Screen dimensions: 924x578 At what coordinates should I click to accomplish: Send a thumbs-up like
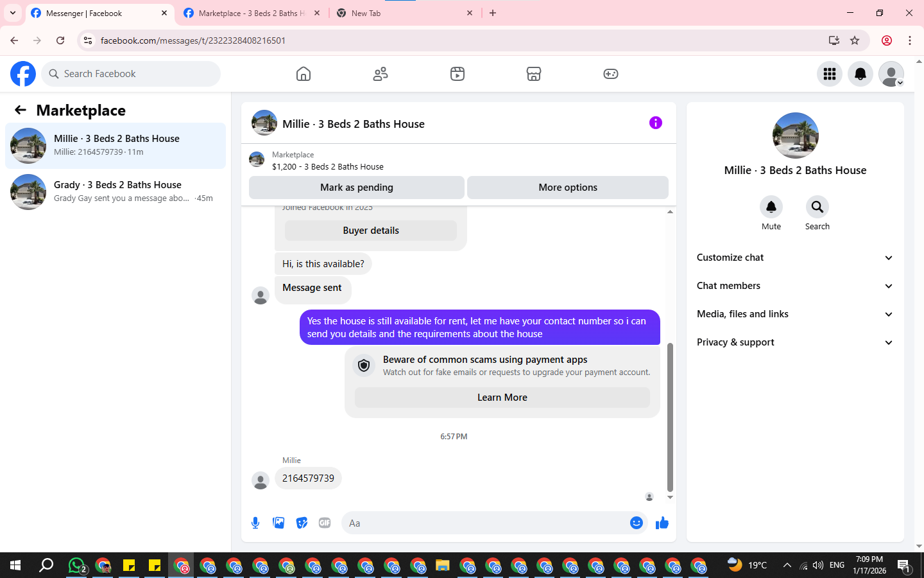662,523
